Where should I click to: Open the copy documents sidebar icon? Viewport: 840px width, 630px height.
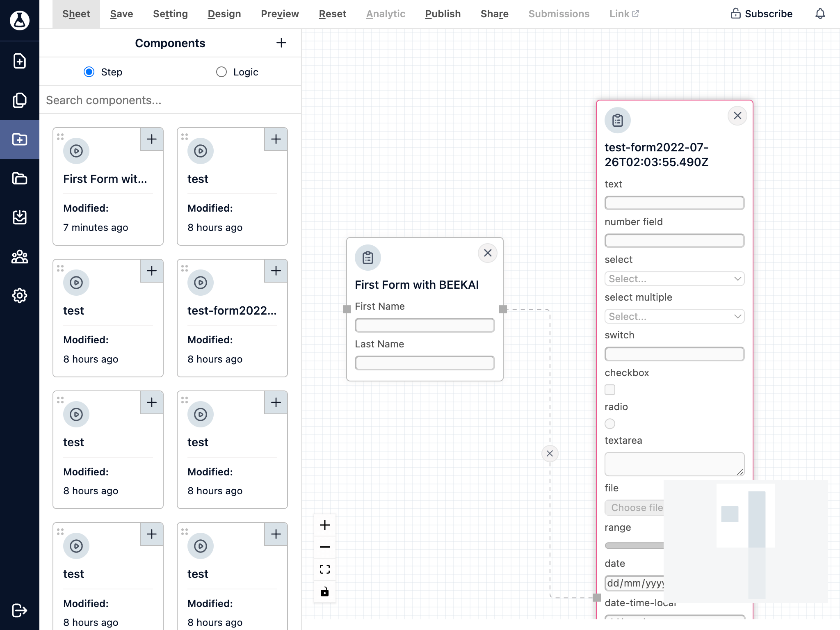(20, 100)
